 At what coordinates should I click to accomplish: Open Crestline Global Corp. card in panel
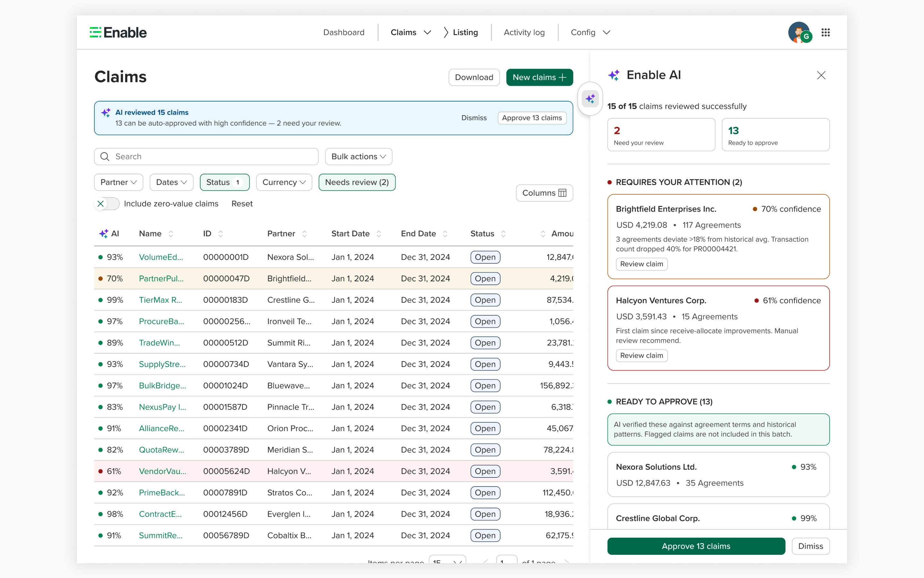pyautogui.click(x=718, y=517)
